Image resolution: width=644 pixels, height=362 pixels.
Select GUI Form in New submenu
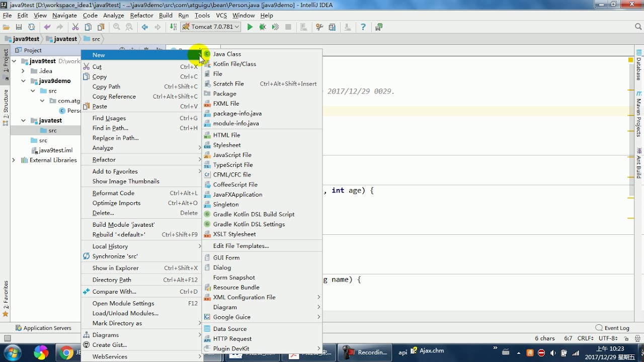[262, 257]
